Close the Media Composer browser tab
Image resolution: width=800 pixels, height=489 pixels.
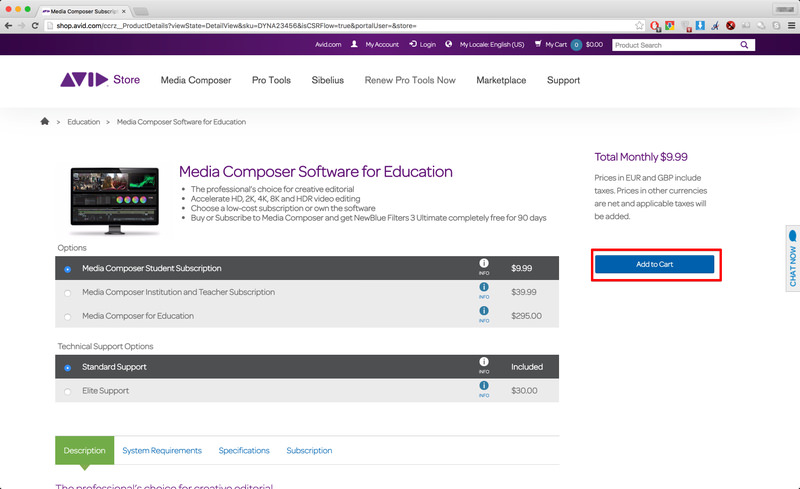(123, 11)
